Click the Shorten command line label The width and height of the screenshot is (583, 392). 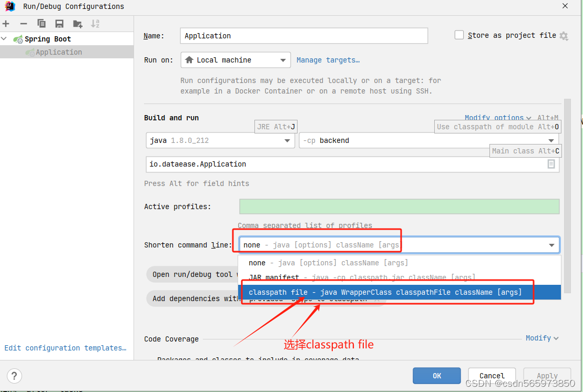click(188, 245)
